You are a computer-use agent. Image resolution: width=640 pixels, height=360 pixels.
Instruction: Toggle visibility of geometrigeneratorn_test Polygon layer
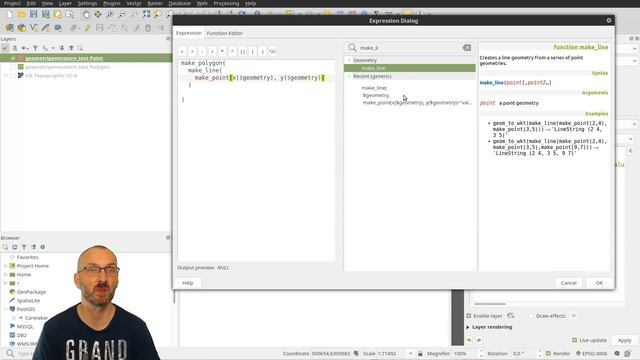[13, 67]
